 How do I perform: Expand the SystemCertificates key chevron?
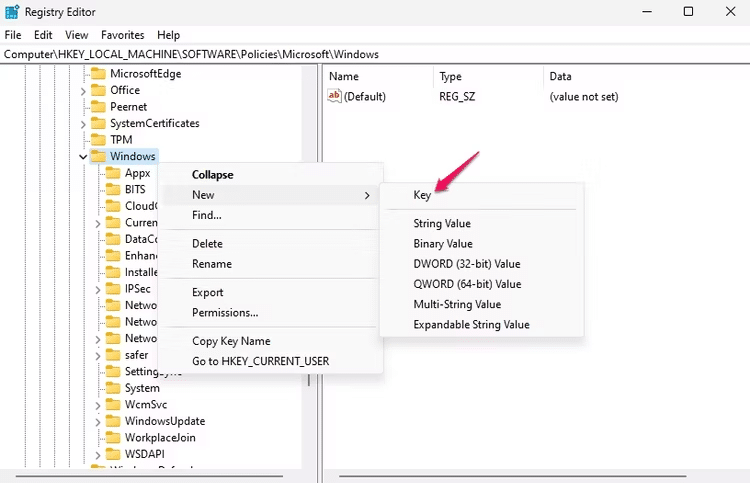pos(83,124)
